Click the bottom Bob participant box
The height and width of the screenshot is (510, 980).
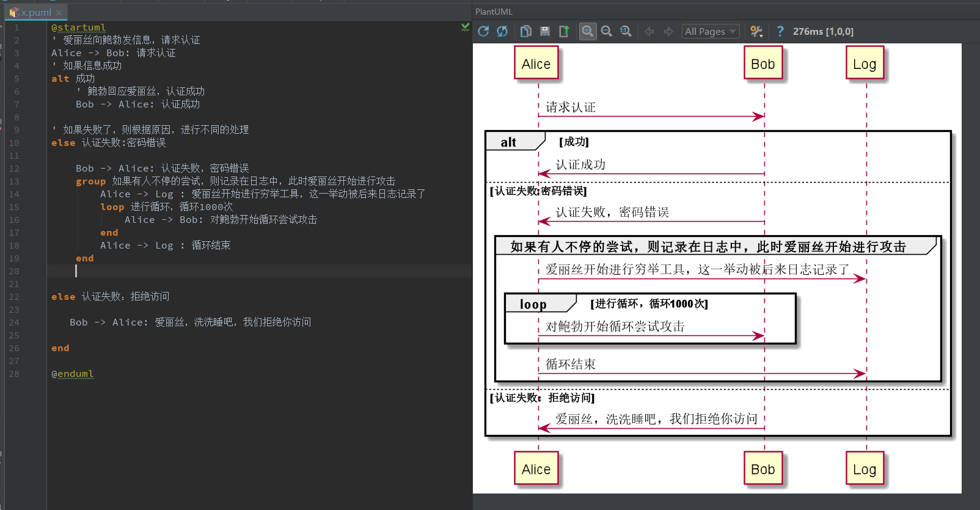coord(762,468)
